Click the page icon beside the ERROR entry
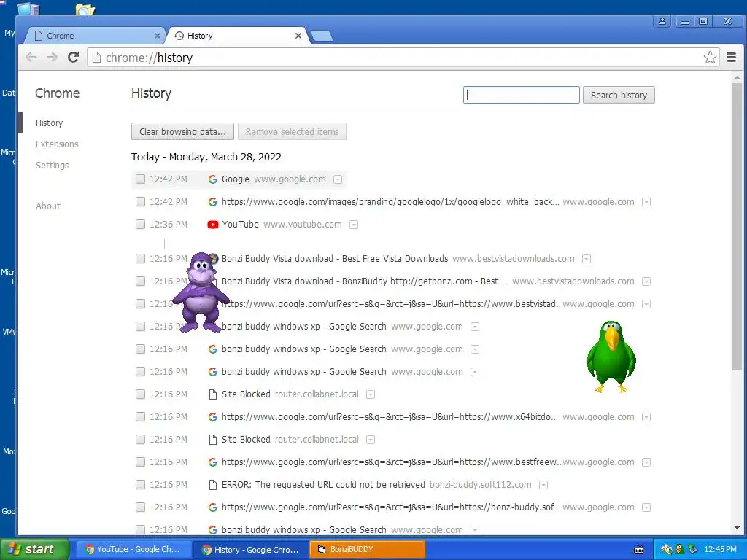 (213, 485)
